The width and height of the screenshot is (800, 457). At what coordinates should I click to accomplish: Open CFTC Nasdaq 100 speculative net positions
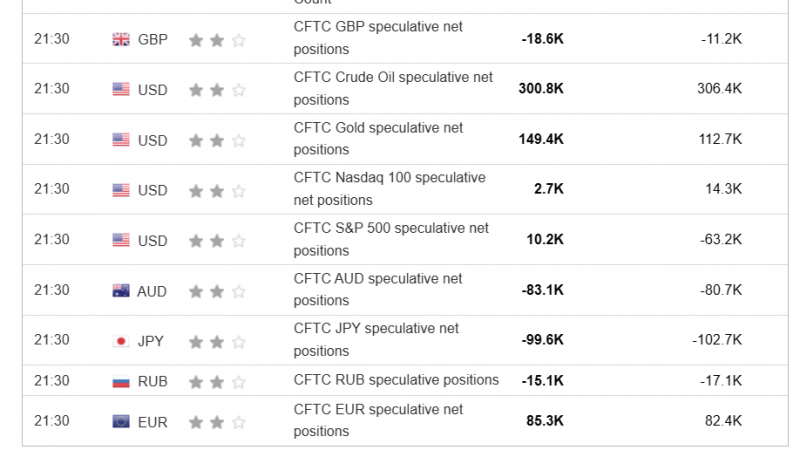coord(389,188)
